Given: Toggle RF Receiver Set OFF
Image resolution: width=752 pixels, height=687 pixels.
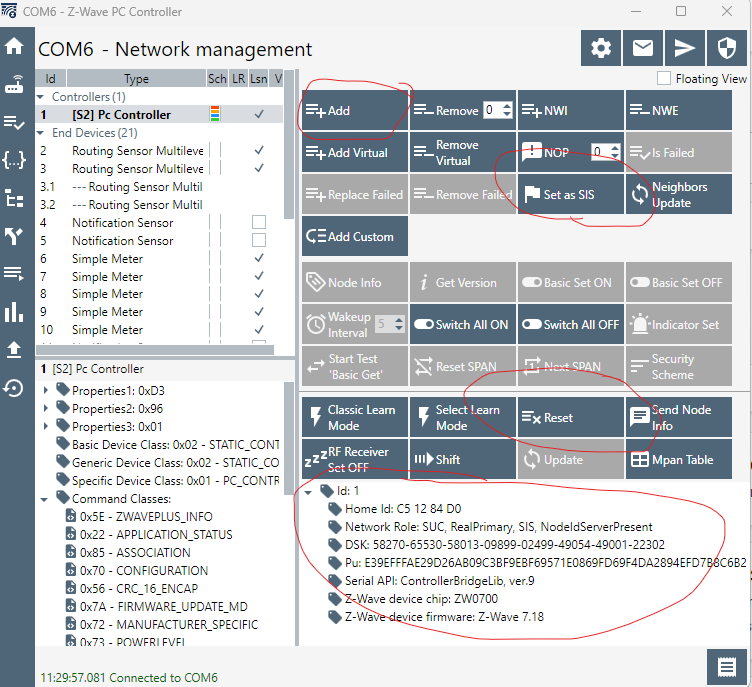Looking at the screenshot, I should 355,459.
